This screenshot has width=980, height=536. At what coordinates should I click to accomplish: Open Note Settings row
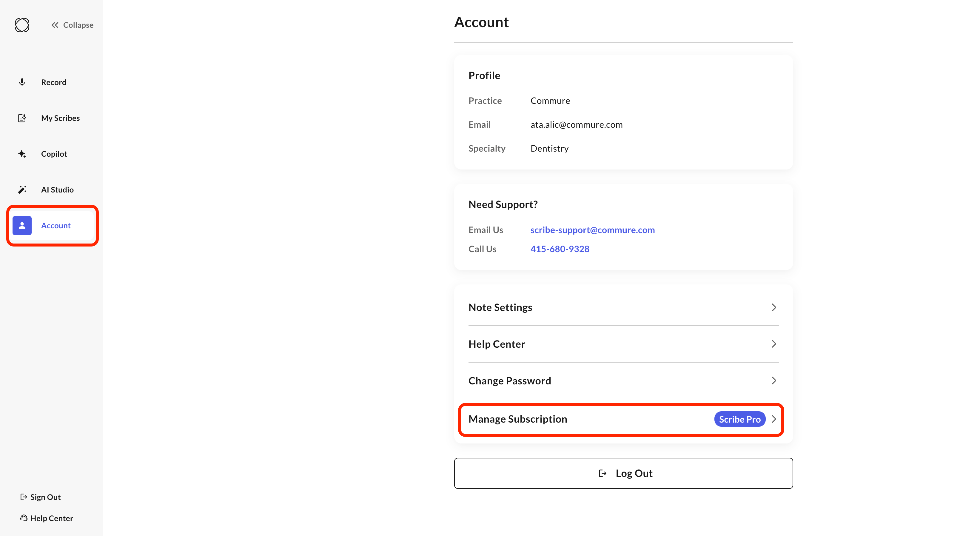pyautogui.click(x=623, y=307)
